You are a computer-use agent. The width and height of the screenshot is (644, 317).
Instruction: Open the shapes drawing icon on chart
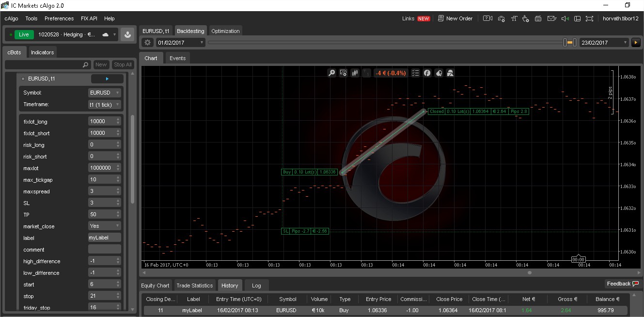(450, 73)
